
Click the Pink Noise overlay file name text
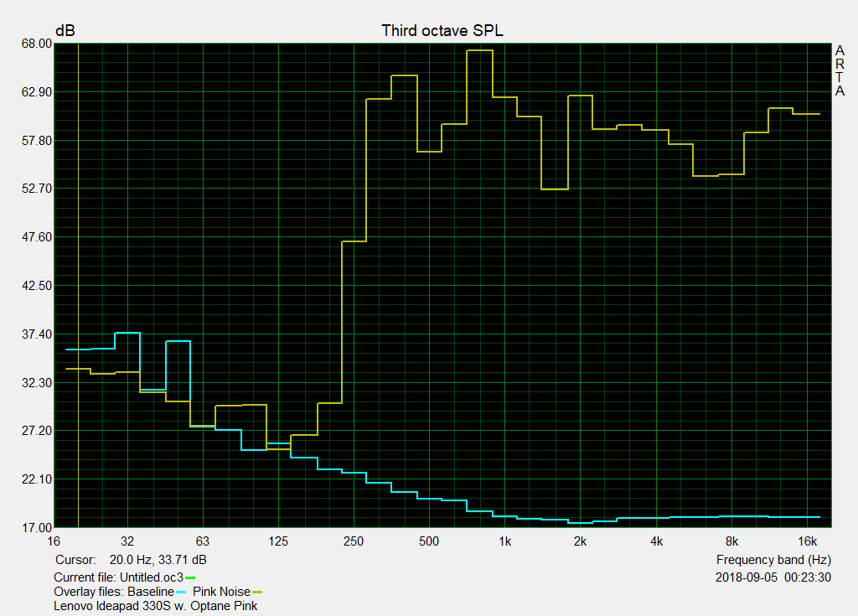tap(221, 592)
